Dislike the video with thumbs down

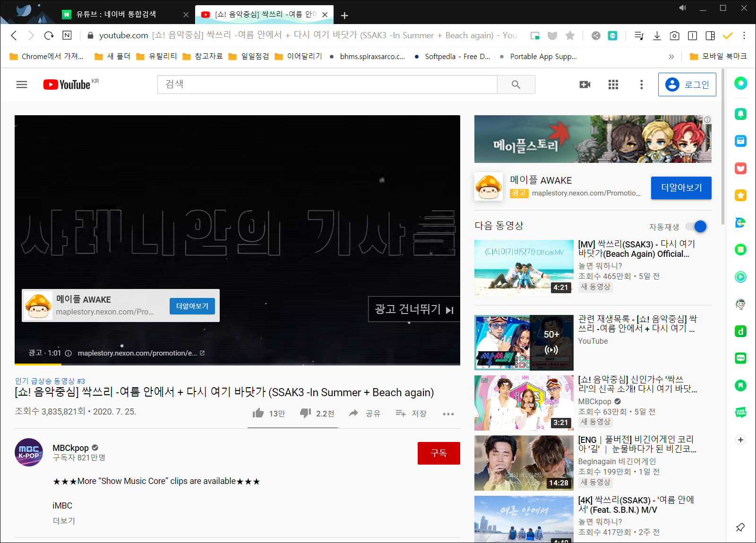[x=306, y=413]
